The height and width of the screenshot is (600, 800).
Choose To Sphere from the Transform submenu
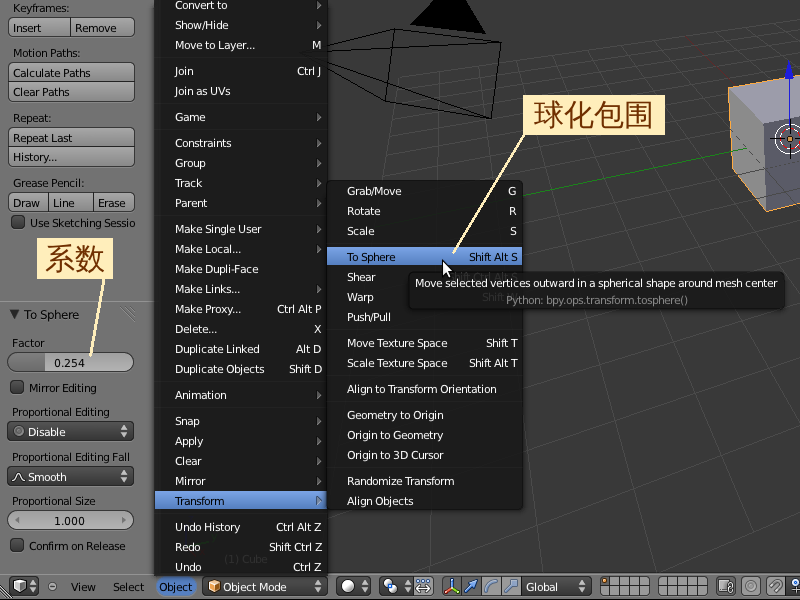click(x=424, y=257)
